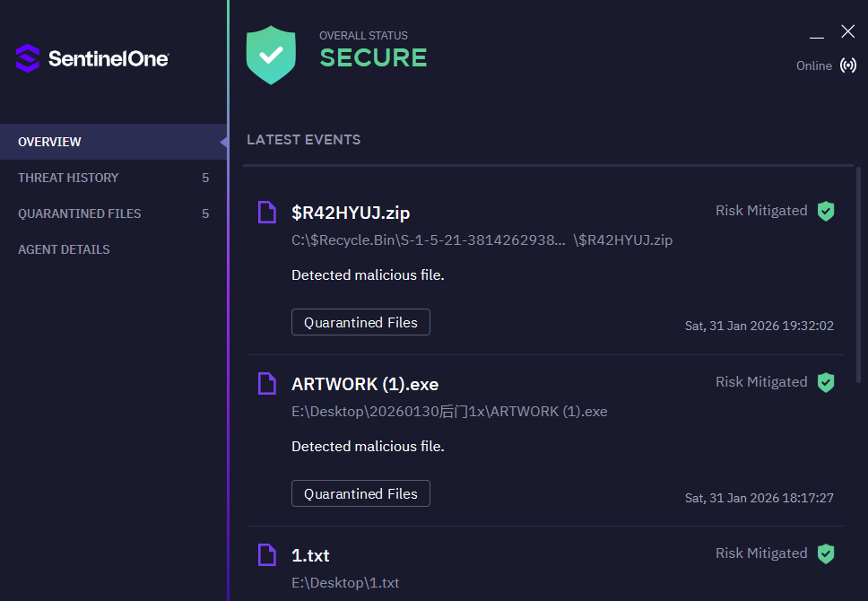This screenshot has width=868, height=601.
Task: Show Agent Details page
Action: 64,249
